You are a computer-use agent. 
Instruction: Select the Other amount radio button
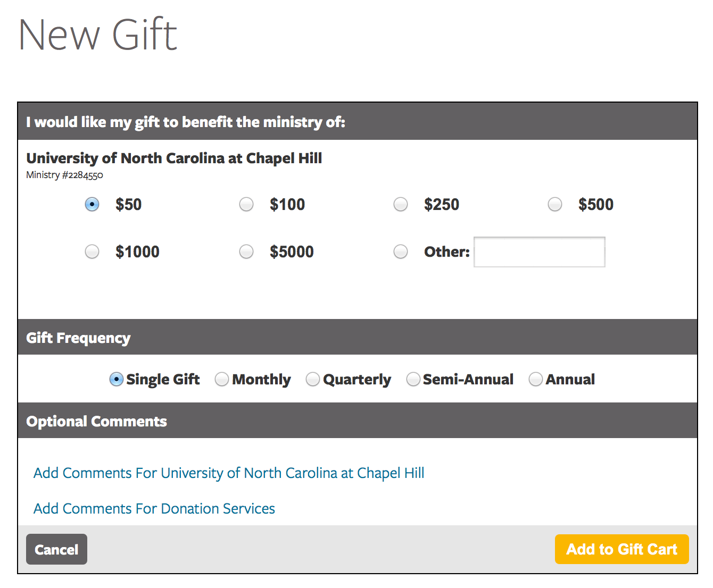tap(401, 251)
